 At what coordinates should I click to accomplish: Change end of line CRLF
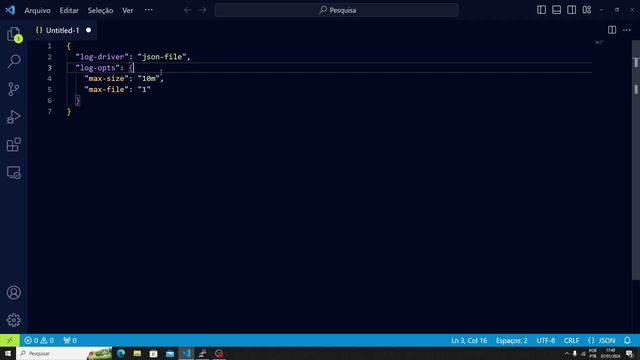(571, 340)
